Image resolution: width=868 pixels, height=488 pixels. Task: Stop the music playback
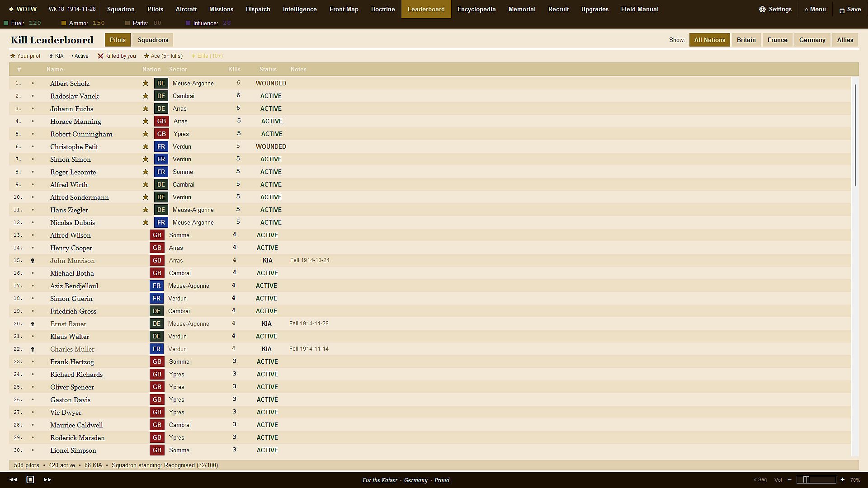coord(30,479)
